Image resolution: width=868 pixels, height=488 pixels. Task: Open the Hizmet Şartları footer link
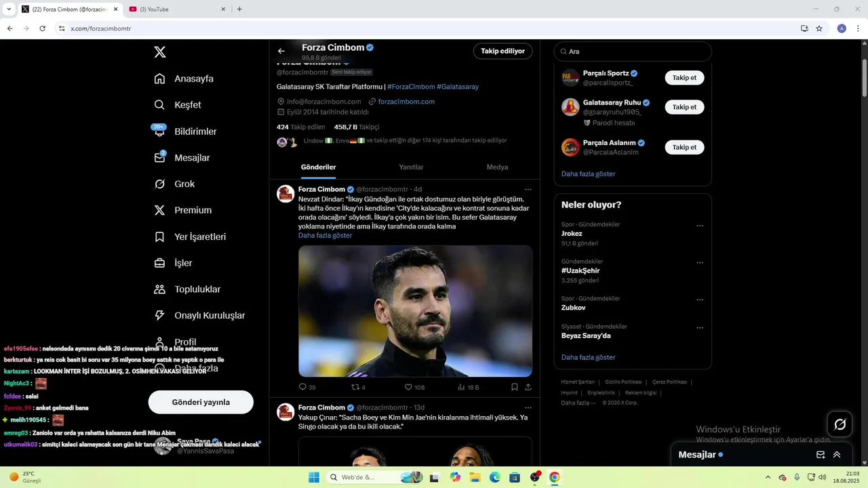(x=578, y=382)
